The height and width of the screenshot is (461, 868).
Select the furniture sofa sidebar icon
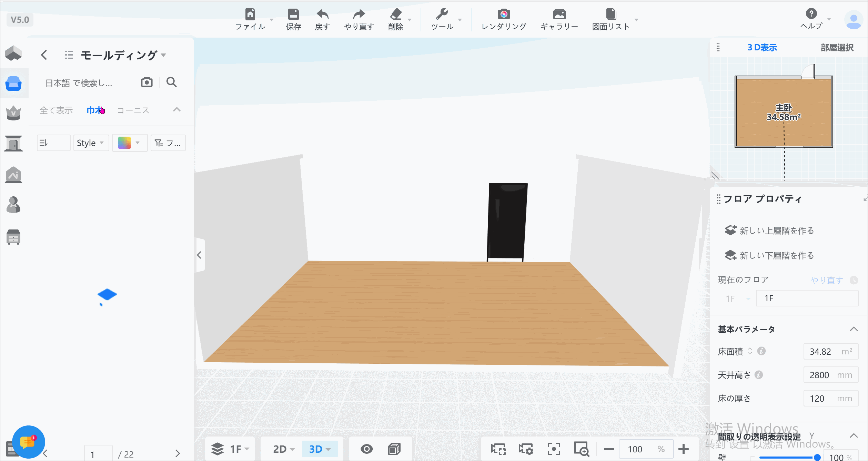click(x=14, y=84)
